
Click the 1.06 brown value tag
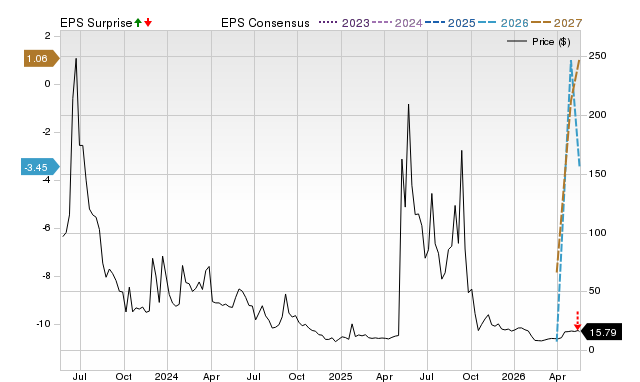click(41, 59)
